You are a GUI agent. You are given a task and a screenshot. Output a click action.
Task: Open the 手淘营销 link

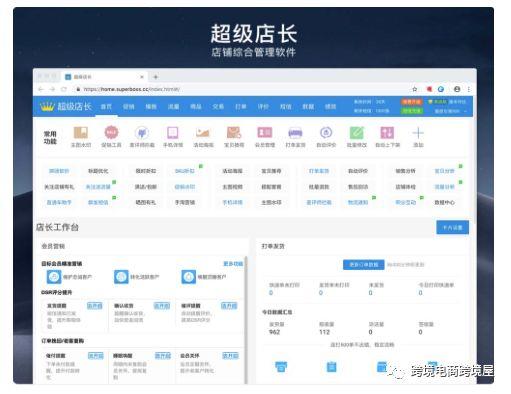point(185,202)
